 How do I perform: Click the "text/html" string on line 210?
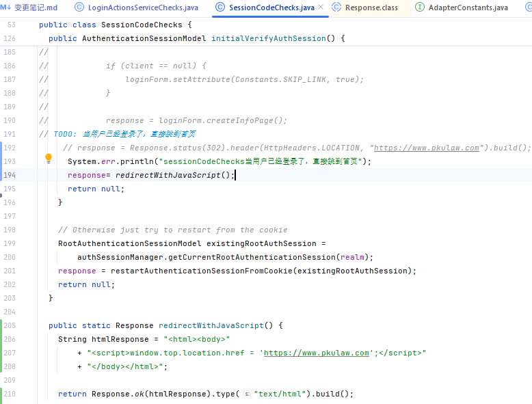click(280, 394)
